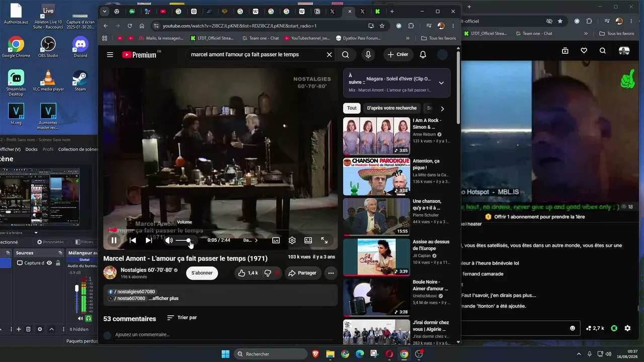Open a new Chrome tab

392,12
